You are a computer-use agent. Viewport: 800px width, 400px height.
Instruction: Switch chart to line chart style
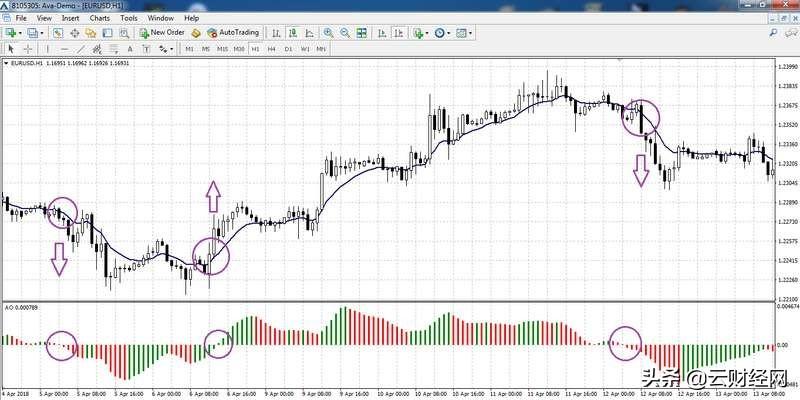[310, 33]
